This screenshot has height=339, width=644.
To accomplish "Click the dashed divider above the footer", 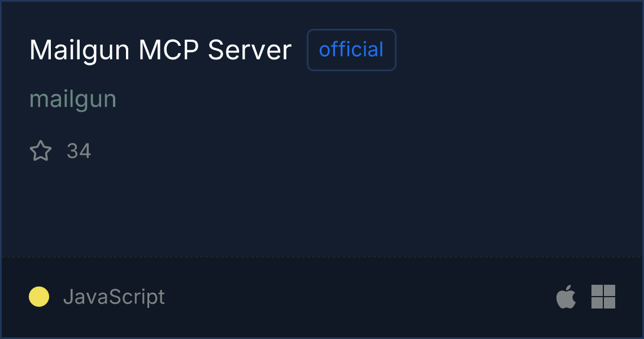I will 322,257.
